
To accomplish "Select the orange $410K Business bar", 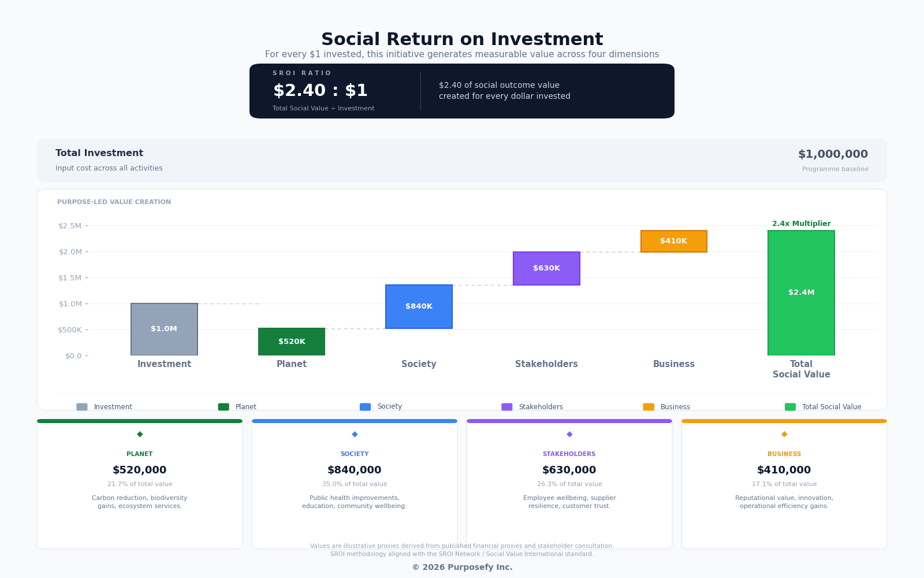I will tap(674, 241).
